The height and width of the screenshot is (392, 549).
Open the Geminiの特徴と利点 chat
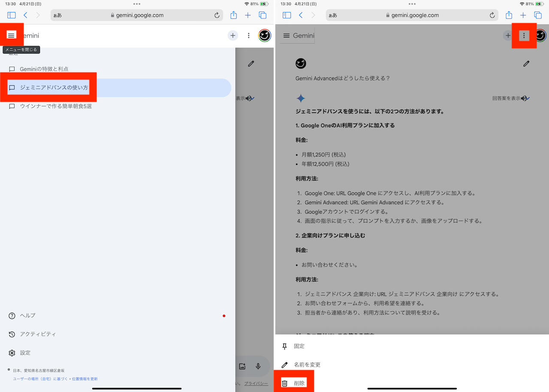tap(116, 69)
